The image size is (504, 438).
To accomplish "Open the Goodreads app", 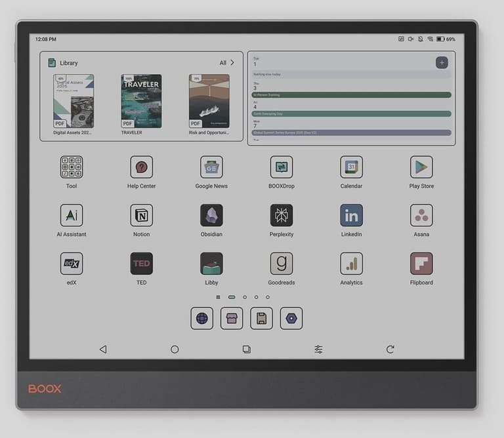I will click(x=282, y=264).
